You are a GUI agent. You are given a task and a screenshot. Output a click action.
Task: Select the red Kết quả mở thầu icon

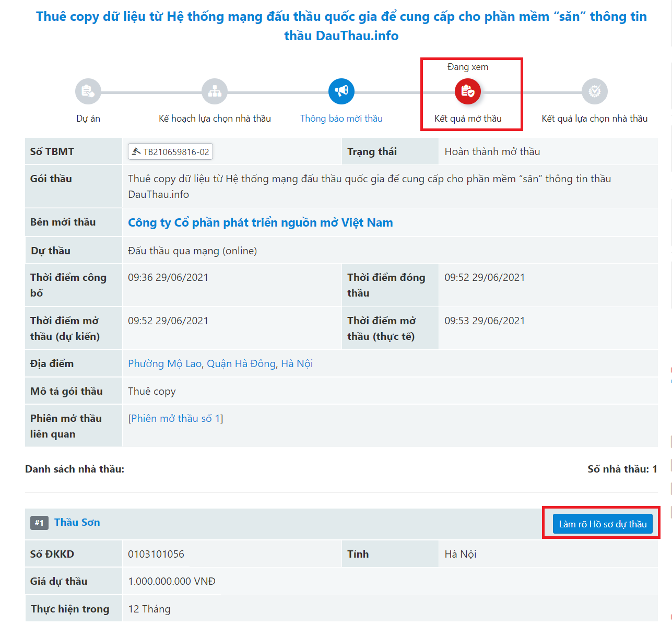coord(468,91)
